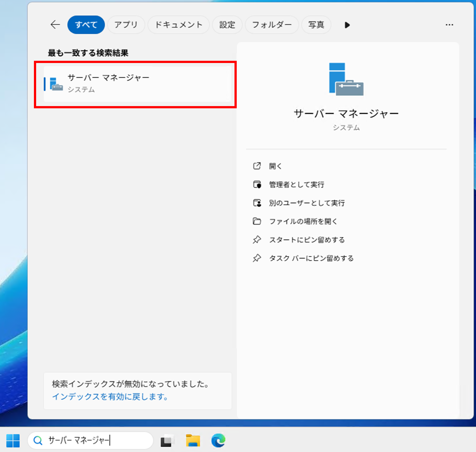Click 開く to open Server Manager
The height and width of the screenshot is (452, 476).
(x=275, y=166)
